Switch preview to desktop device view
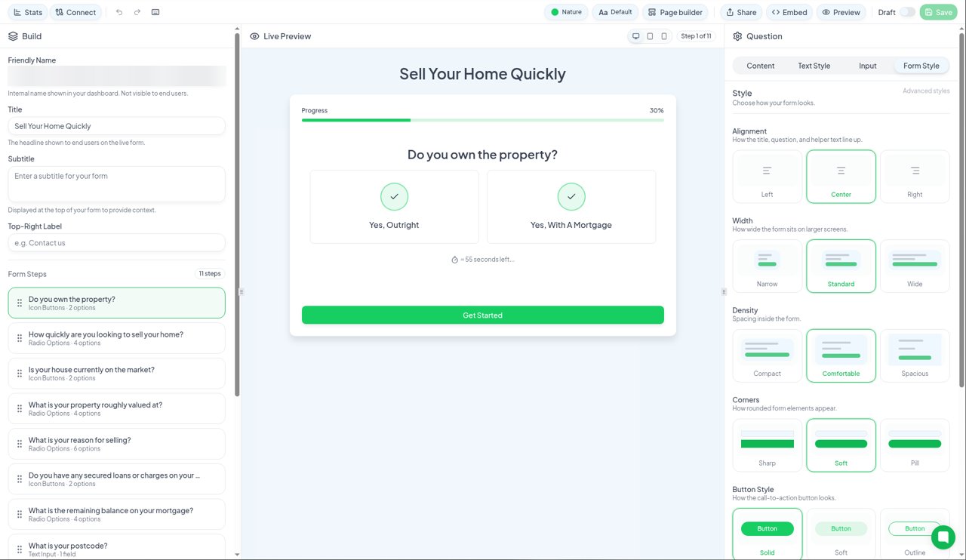The width and height of the screenshot is (966, 560). (636, 36)
